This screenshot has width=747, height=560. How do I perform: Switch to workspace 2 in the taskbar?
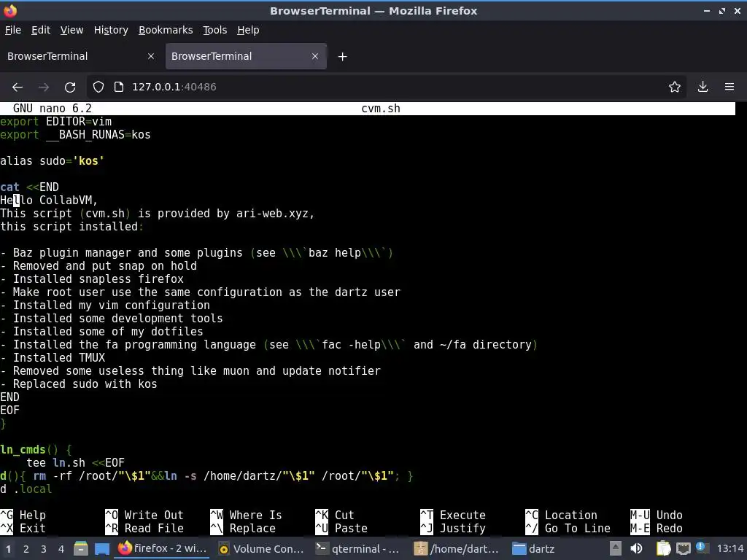click(x=26, y=549)
